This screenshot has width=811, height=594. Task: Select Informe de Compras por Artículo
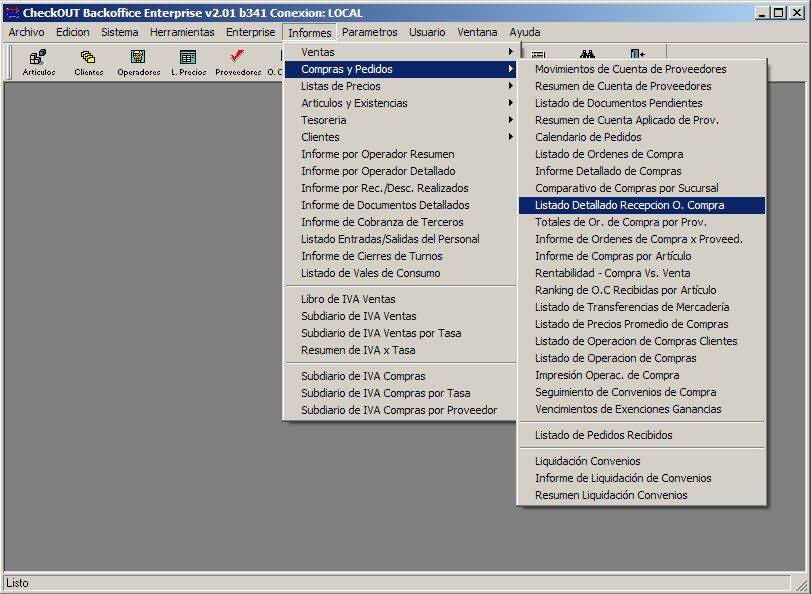click(642, 257)
